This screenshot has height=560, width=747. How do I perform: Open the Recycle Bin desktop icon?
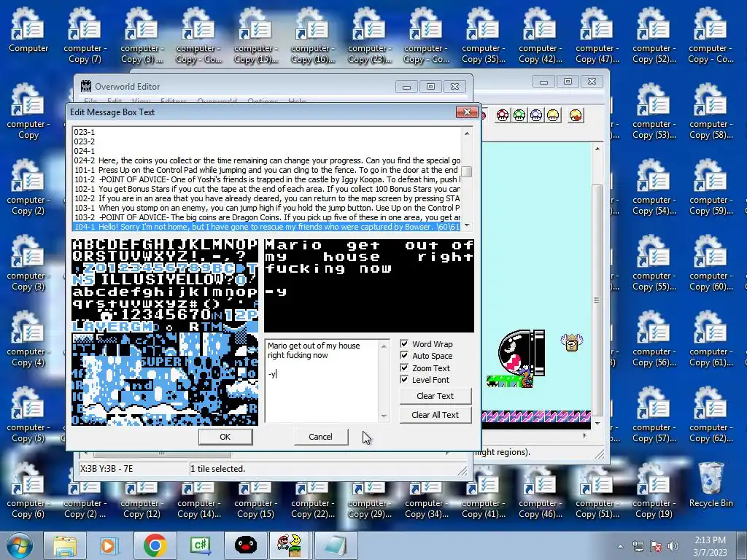point(711,485)
